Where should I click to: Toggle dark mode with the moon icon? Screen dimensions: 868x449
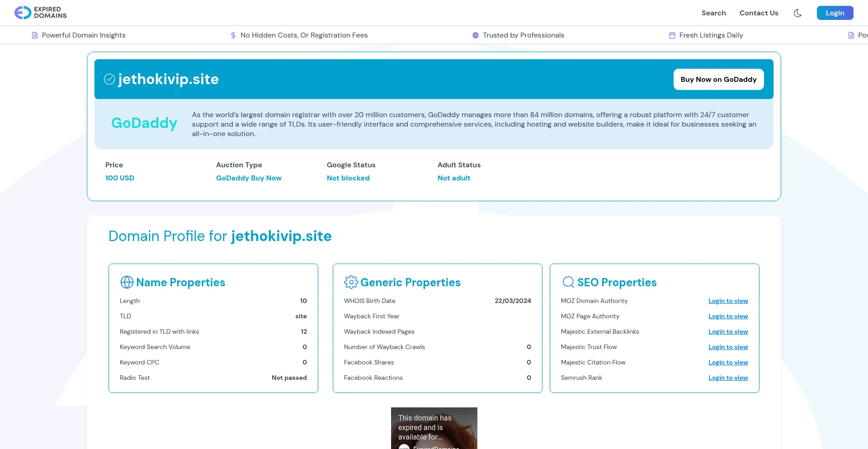click(797, 13)
